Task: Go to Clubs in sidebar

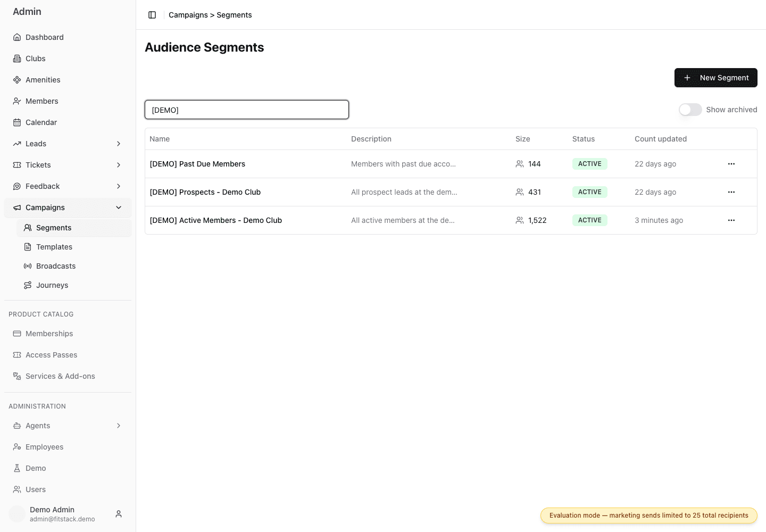Action: click(x=68, y=59)
